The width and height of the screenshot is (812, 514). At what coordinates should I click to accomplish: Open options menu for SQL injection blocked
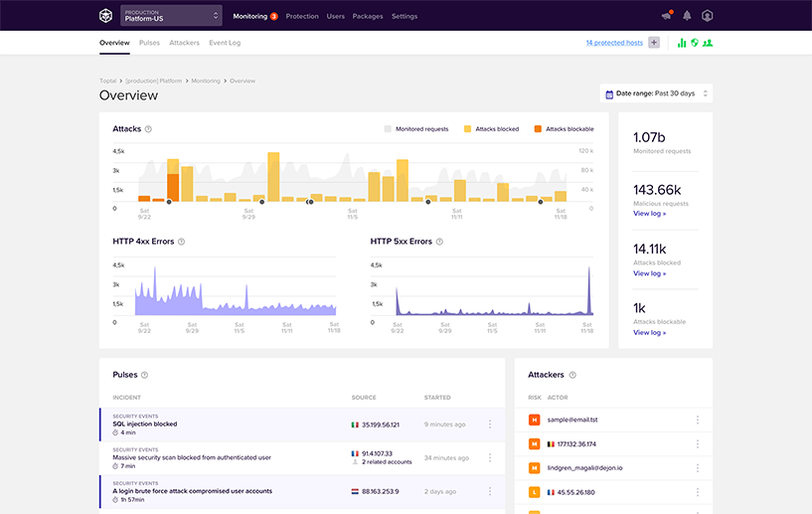click(x=490, y=425)
